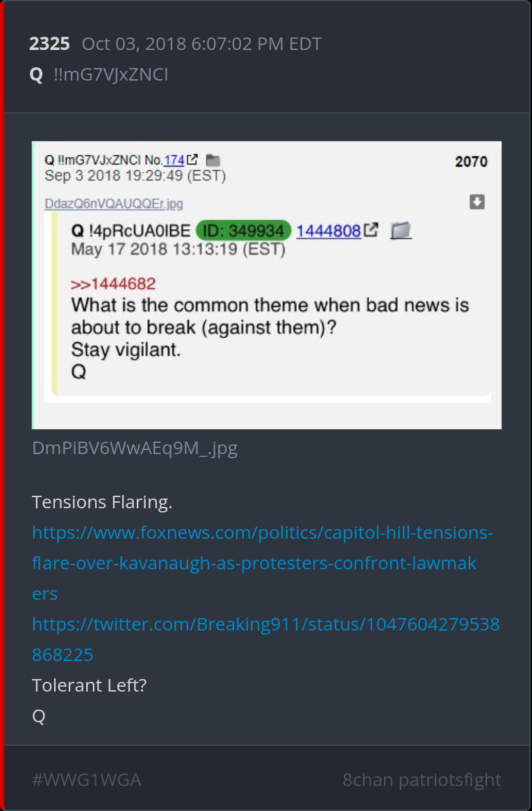Image resolution: width=532 pixels, height=811 pixels.
Task: Follow the No. 174 post link
Action: 174,161
